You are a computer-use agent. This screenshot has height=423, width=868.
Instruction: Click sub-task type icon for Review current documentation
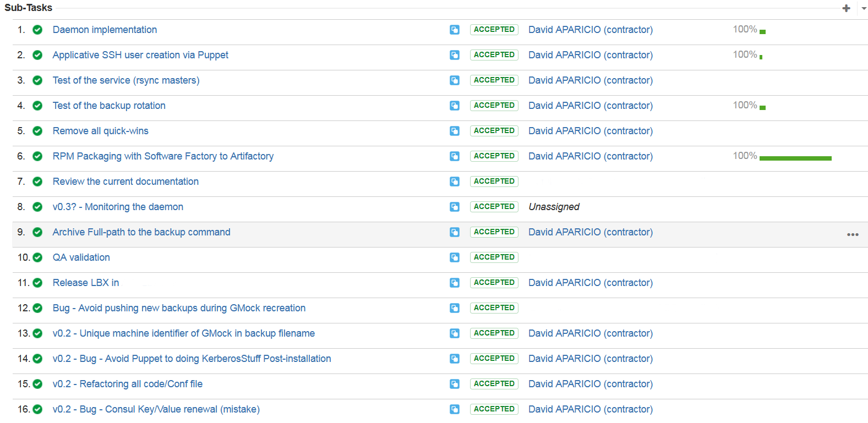pyautogui.click(x=455, y=182)
